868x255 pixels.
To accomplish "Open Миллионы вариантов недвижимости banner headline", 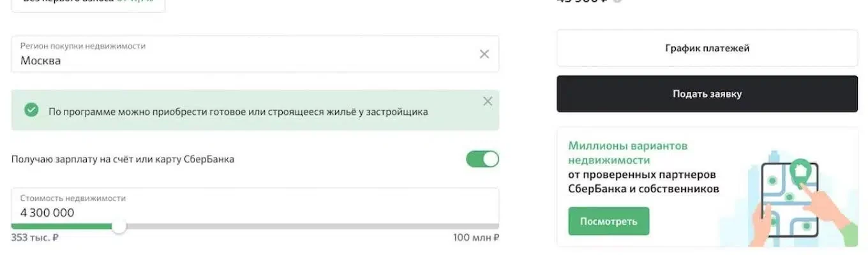I will [628, 153].
